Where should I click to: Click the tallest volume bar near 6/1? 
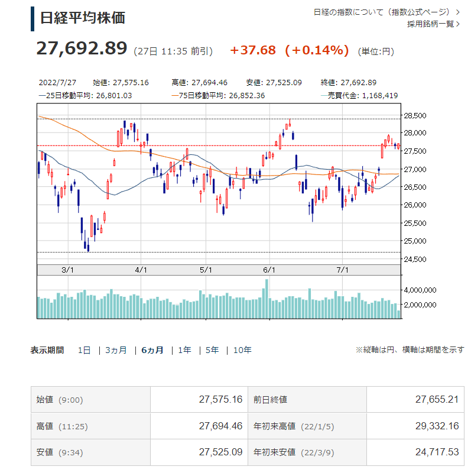267,299
